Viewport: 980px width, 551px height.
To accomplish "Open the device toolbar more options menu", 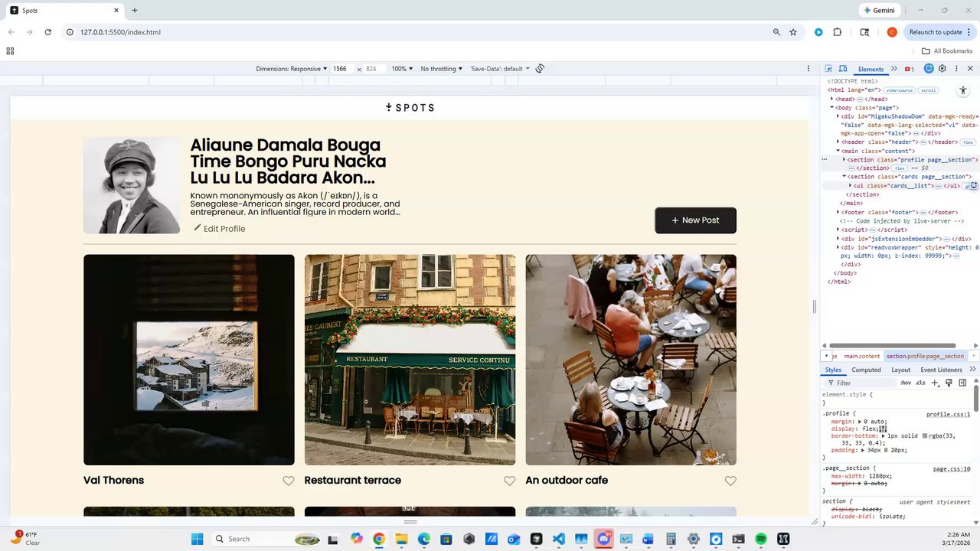I will tap(808, 69).
